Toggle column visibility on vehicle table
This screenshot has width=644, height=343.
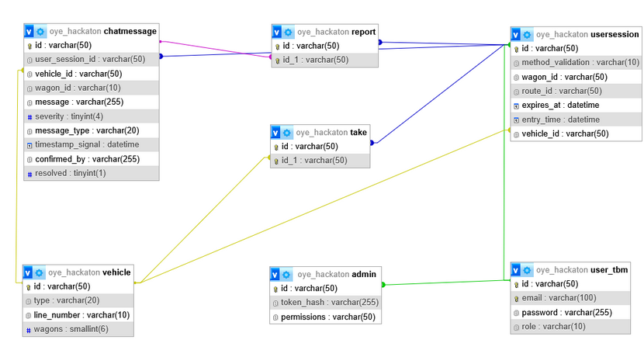pos(29,272)
